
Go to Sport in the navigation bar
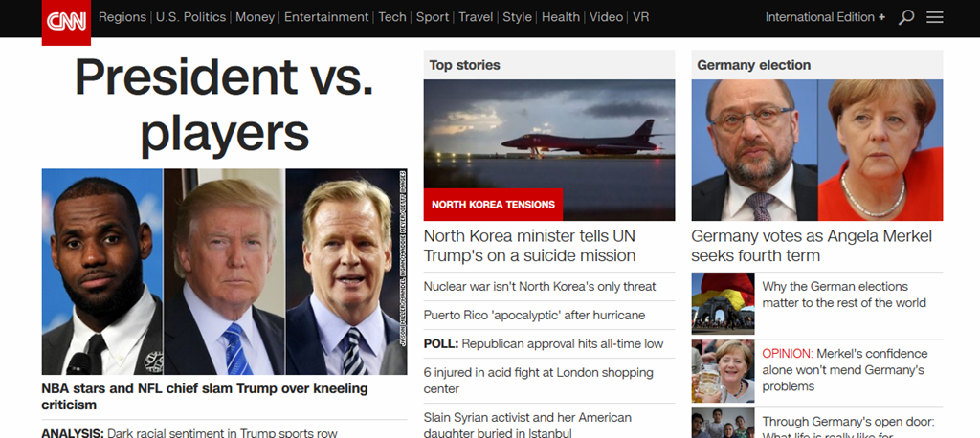point(433,17)
